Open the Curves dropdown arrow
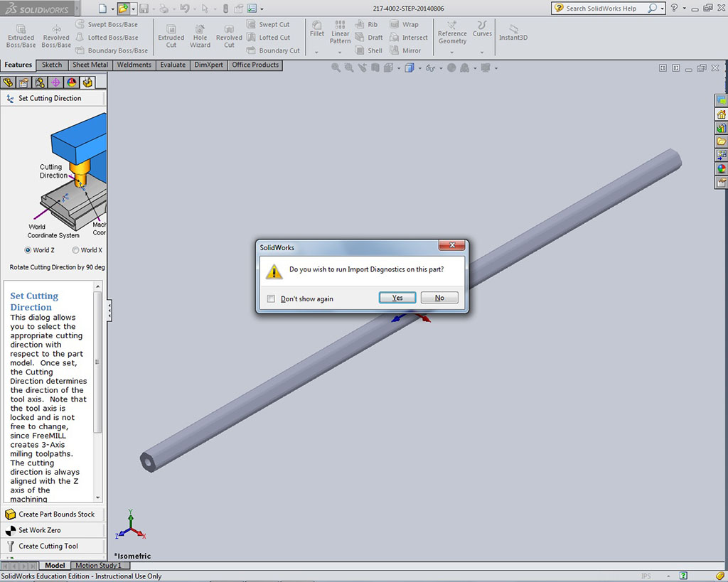This screenshot has width=728, height=582. point(482,52)
